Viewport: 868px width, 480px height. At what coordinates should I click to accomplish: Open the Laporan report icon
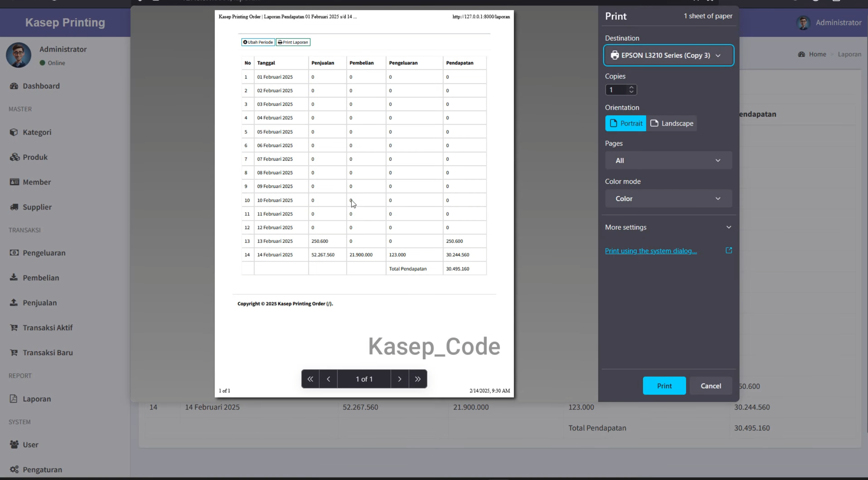pyautogui.click(x=14, y=399)
